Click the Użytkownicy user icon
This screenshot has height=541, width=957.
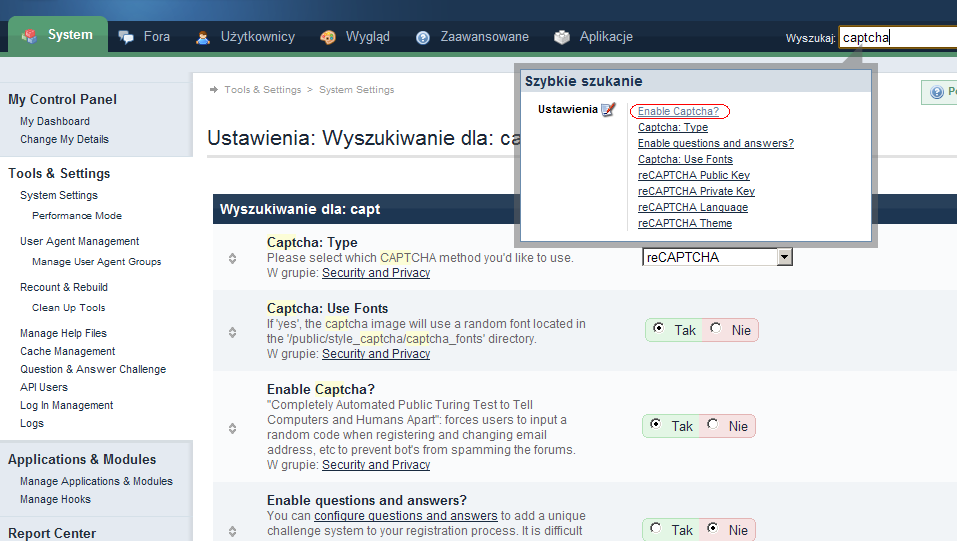pos(203,37)
